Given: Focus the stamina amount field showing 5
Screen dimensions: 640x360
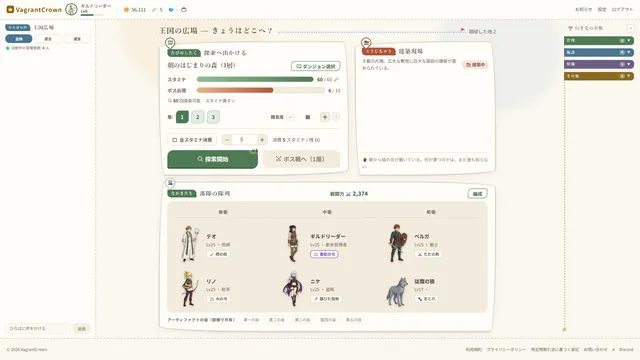Looking at the screenshot, I should tap(244, 140).
